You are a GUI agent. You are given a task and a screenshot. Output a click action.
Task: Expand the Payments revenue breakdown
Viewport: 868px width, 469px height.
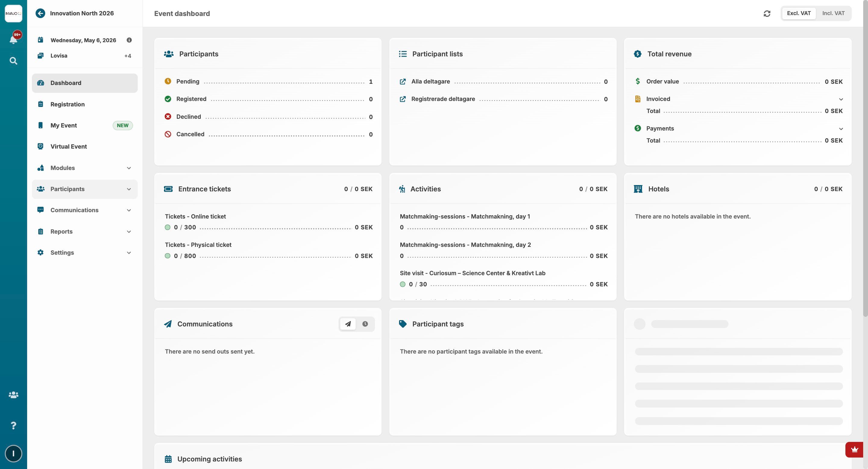(841, 129)
